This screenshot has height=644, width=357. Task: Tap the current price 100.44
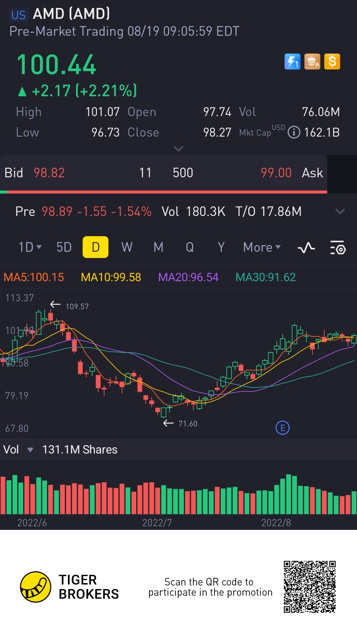57,65
